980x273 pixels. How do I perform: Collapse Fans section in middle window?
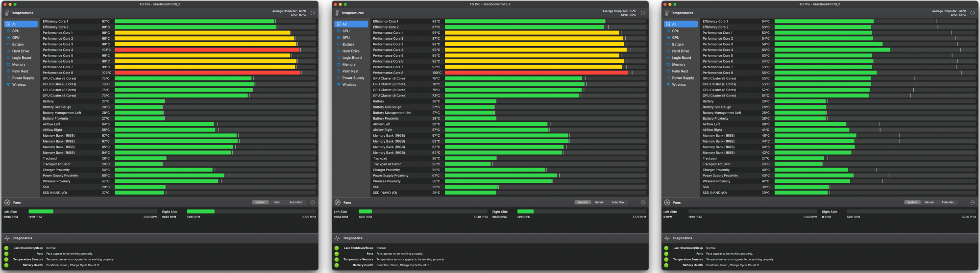point(643,202)
